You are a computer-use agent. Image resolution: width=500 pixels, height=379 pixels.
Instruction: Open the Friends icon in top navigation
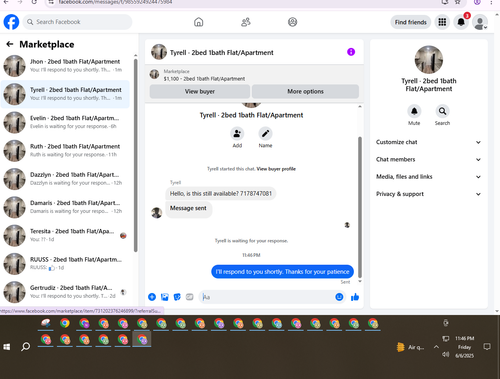[x=246, y=22]
